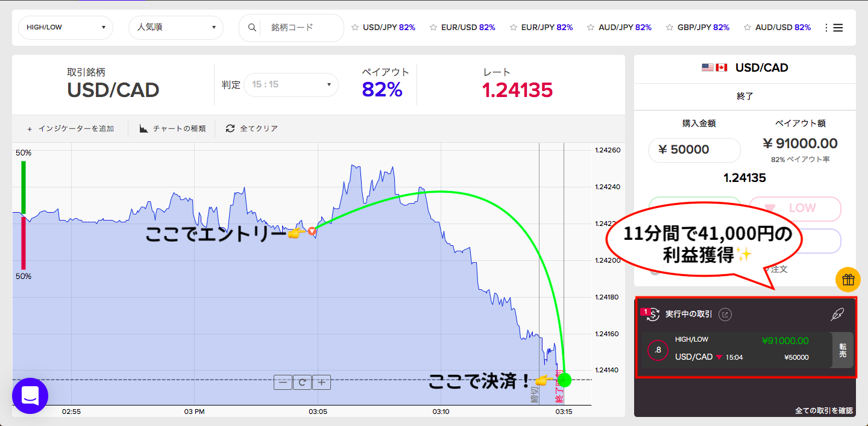Click the chat support bubble icon
868x426 pixels.
30,396
